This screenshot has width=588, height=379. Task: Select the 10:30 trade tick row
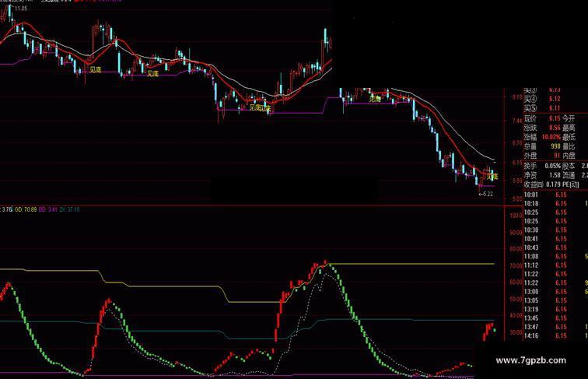click(x=556, y=230)
